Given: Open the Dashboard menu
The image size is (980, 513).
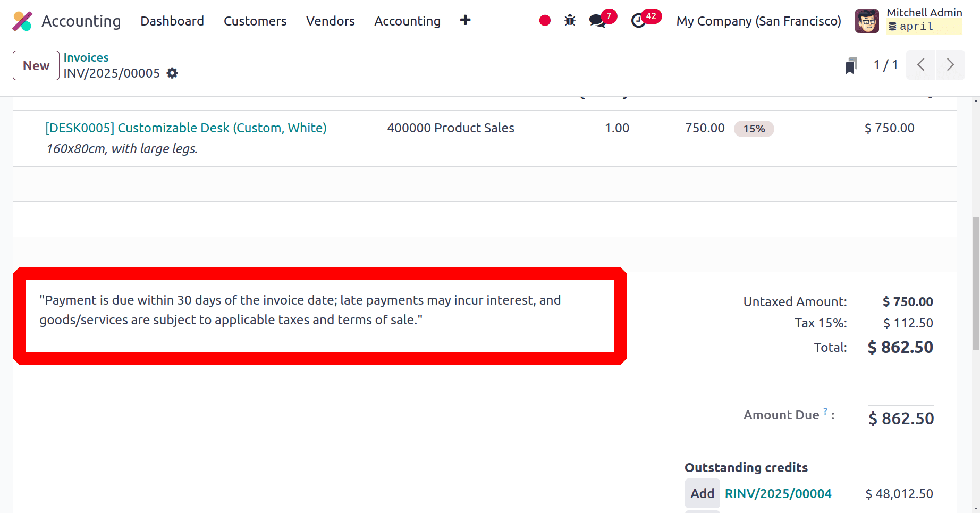Looking at the screenshot, I should tap(172, 21).
